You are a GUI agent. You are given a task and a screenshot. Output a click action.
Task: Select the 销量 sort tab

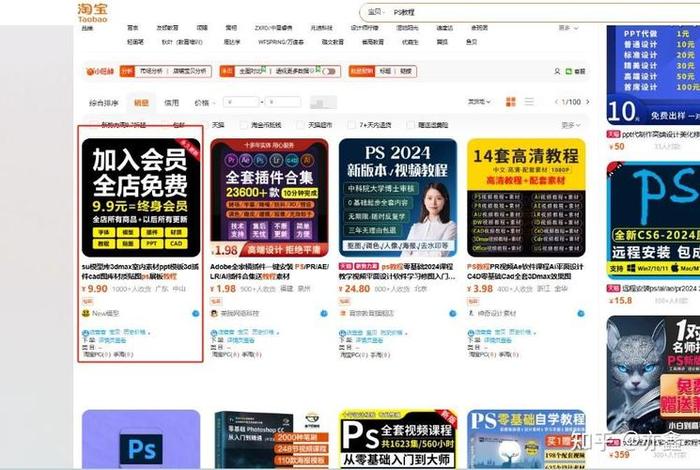tap(141, 103)
